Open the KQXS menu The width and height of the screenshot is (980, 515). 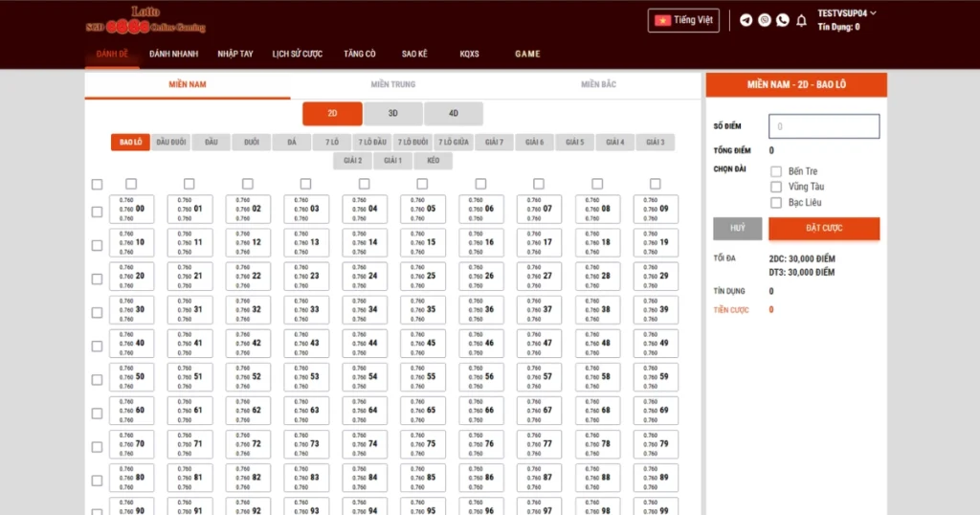point(469,54)
